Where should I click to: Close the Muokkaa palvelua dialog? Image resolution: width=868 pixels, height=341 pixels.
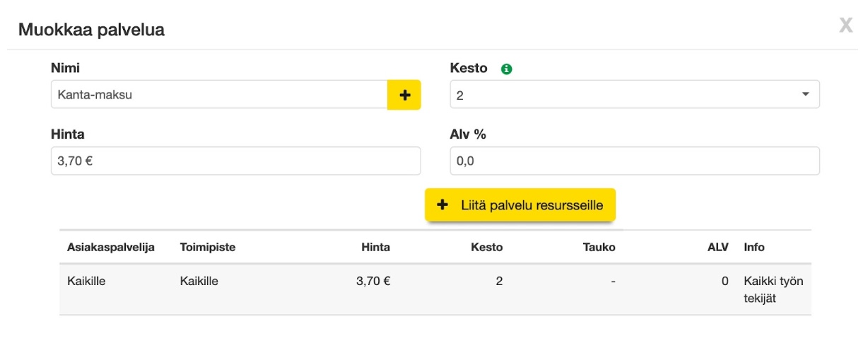pyautogui.click(x=845, y=27)
